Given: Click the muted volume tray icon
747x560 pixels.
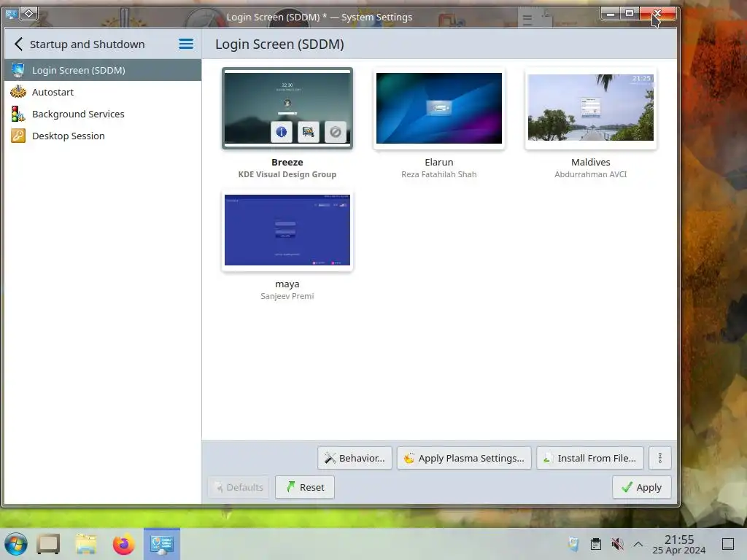Looking at the screenshot, I should (617, 544).
